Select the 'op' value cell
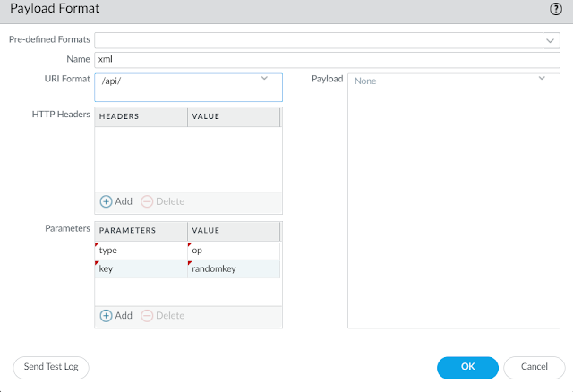 pos(234,251)
